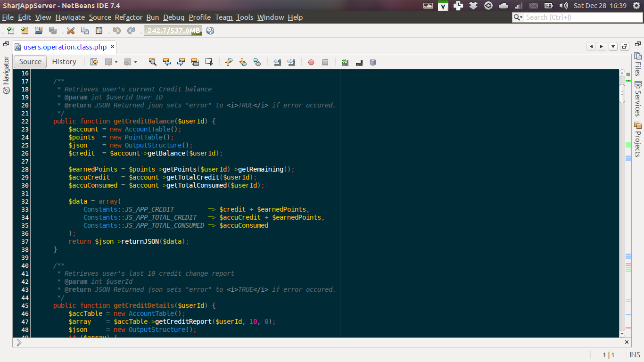Screen dimensions: 644x362
Task: Click the Paste clipboard icon
Action: coord(99,31)
